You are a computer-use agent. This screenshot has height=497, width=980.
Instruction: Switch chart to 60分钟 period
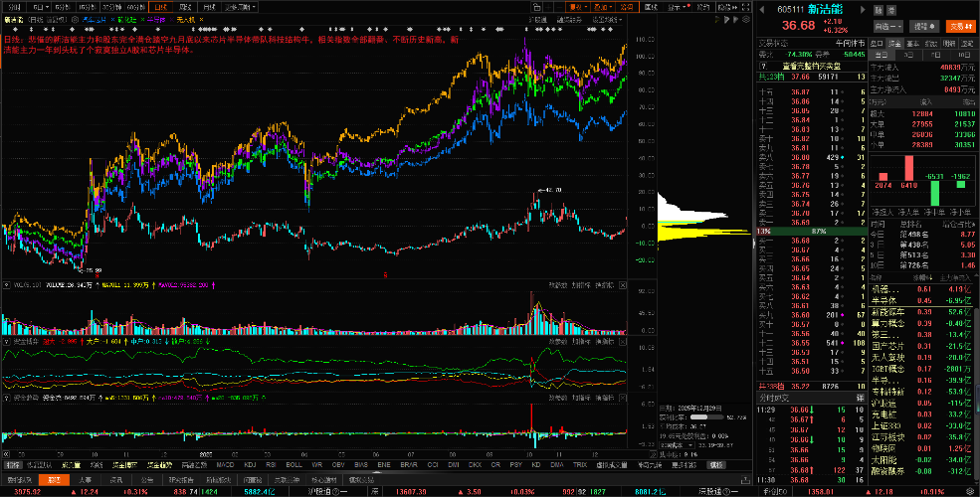[x=135, y=8]
